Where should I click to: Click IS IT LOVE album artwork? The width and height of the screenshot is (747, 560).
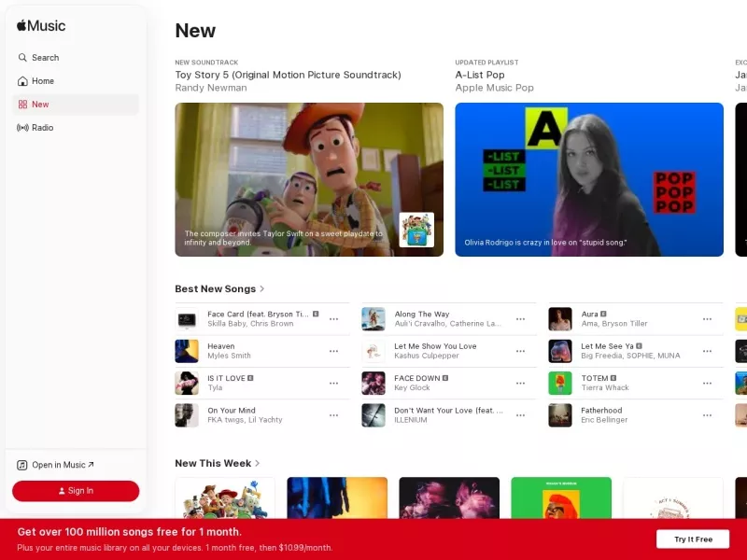coord(187,383)
